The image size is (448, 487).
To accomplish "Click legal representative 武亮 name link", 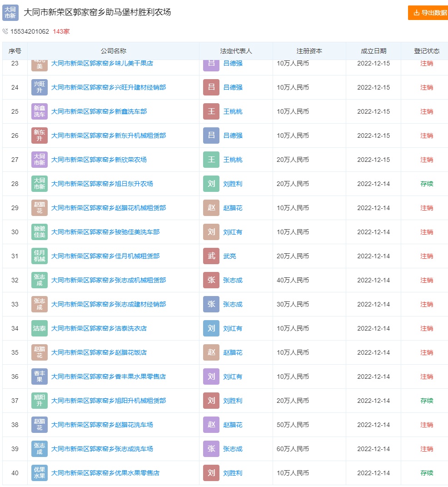I will [229, 256].
